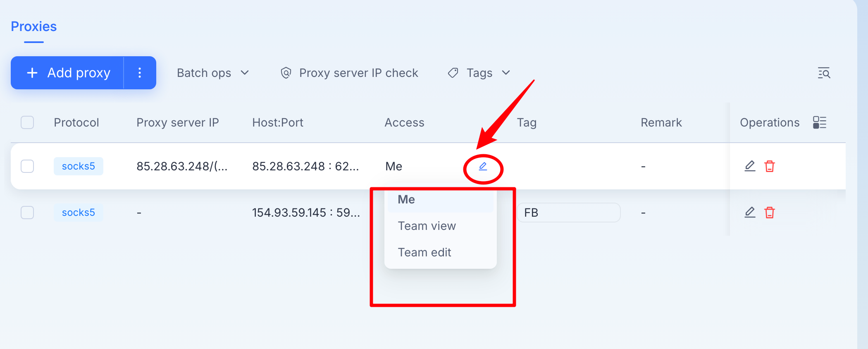This screenshot has height=349, width=868.
Task: Check the box for the 154.93.59.145 proxy
Action: [x=27, y=213]
